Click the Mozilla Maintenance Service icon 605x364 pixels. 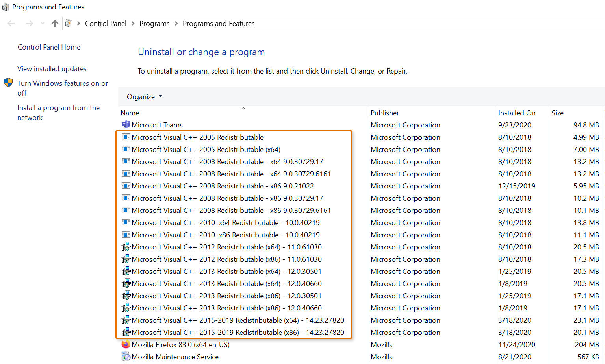pos(125,357)
